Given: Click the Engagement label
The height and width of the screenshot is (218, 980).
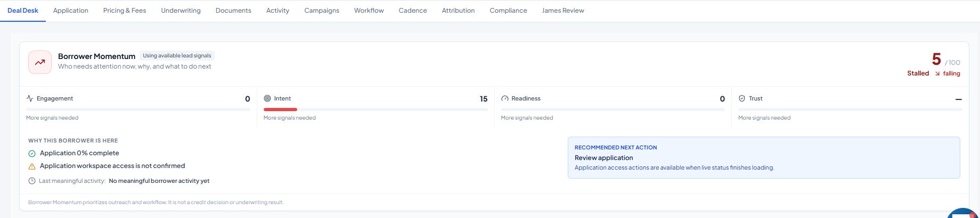Looking at the screenshot, I should (55, 98).
